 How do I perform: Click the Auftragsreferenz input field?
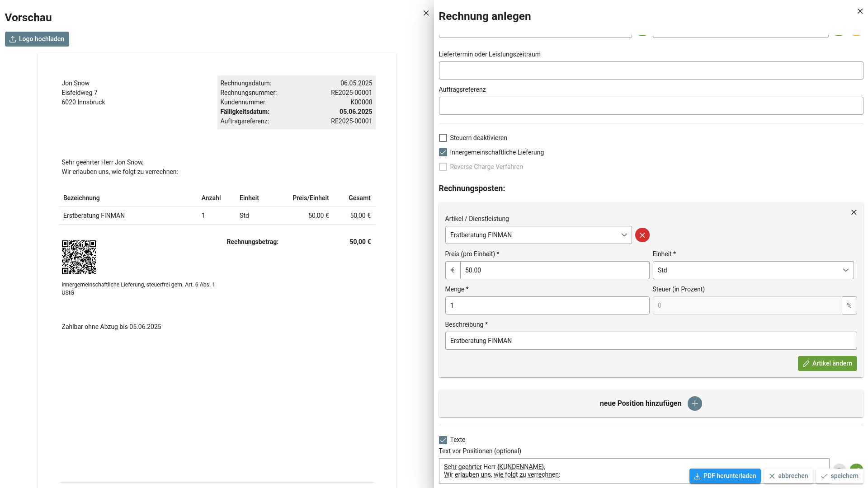[651, 106]
